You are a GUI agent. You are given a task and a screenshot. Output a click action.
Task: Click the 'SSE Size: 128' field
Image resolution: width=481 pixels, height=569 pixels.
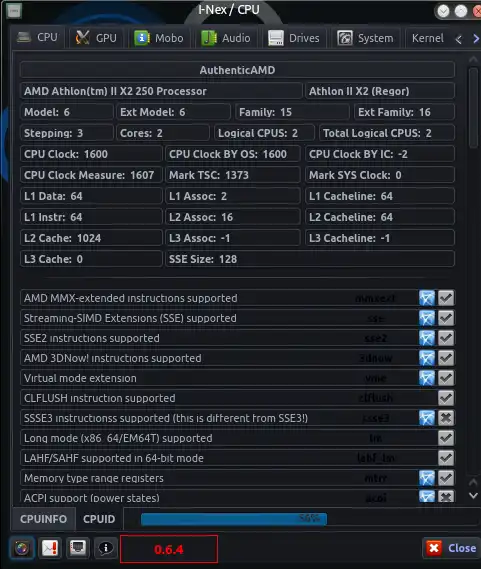(310, 259)
